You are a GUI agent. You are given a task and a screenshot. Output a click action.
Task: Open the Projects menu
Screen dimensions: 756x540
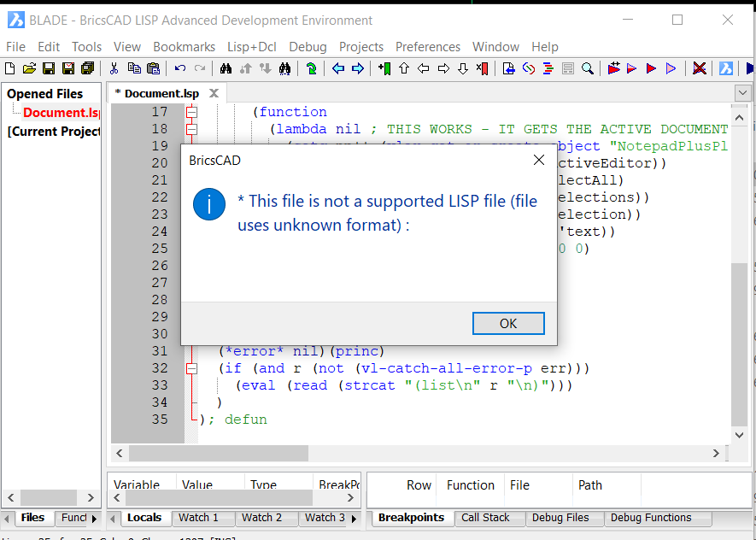361,47
